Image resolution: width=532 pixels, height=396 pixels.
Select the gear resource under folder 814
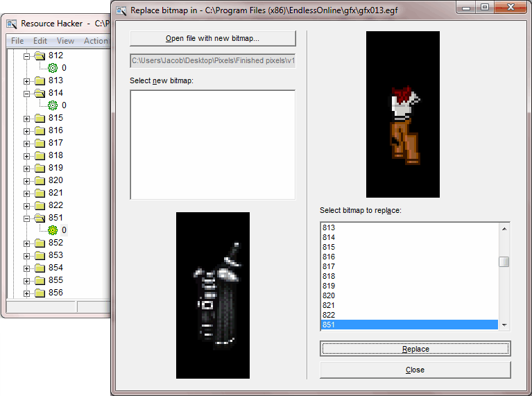[x=53, y=105]
